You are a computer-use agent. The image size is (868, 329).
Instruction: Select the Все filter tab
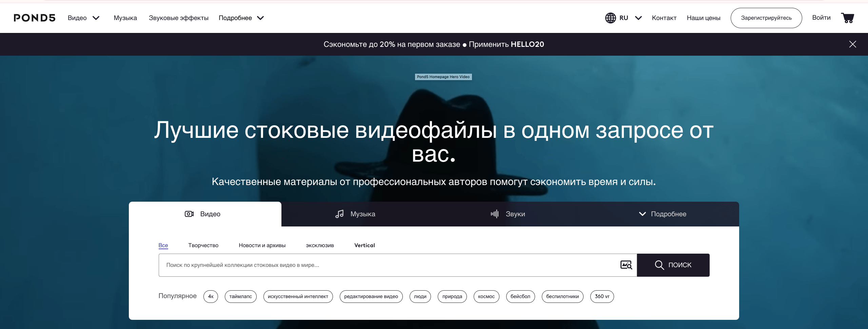pos(163,245)
